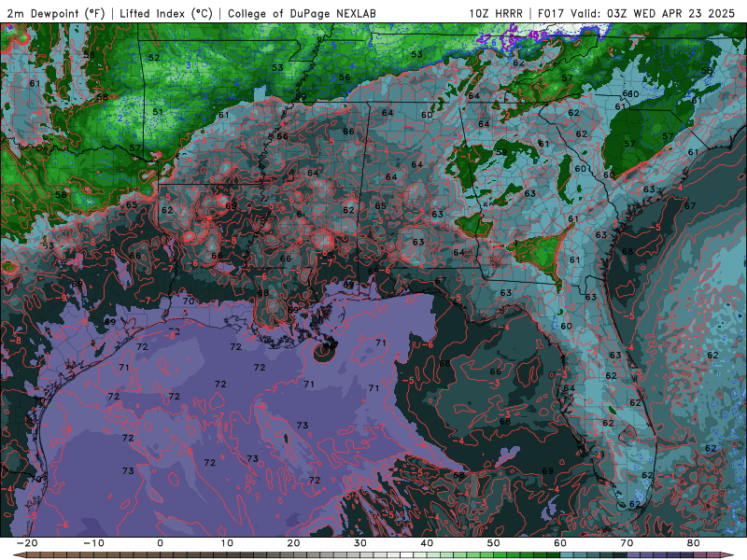Click the 20 label on the color scale
This screenshot has height=560, width=747.
click(x=293, y=543)
